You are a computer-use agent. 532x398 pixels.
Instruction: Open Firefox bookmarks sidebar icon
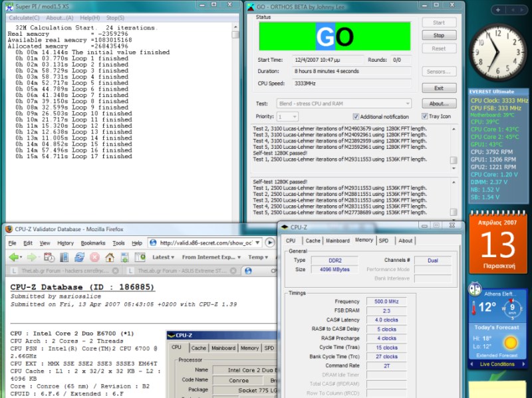click(64, 257)
